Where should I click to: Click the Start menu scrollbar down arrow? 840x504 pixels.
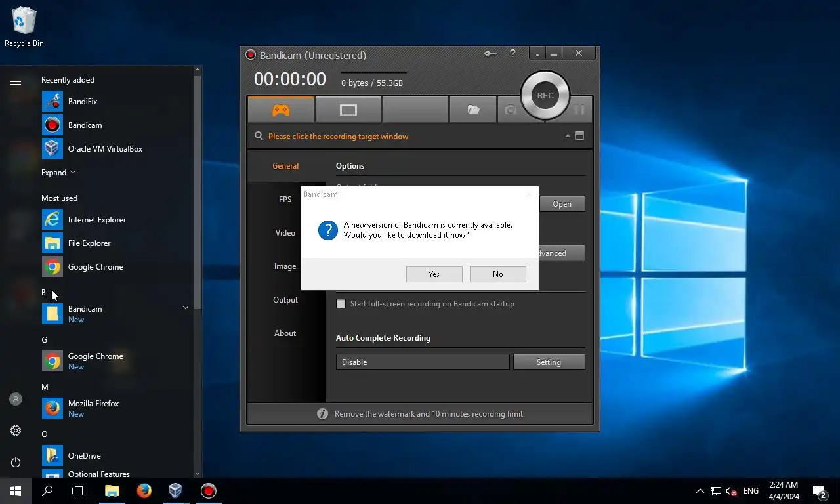198,473
